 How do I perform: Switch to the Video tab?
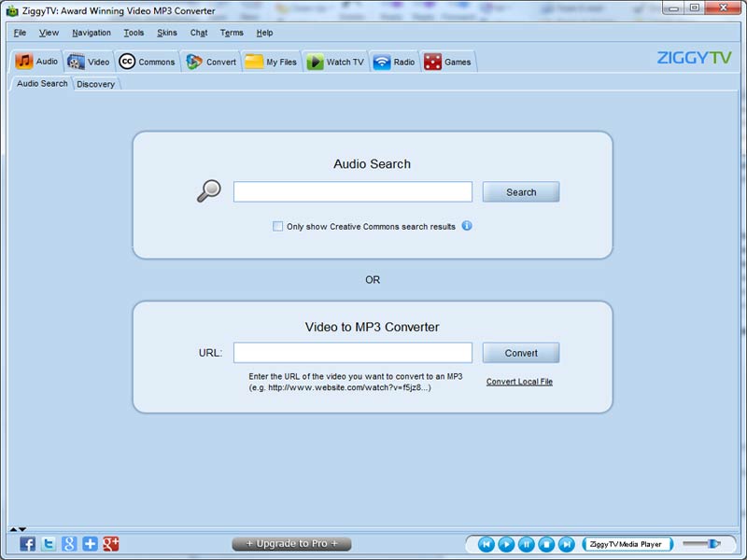coord(89,62)
